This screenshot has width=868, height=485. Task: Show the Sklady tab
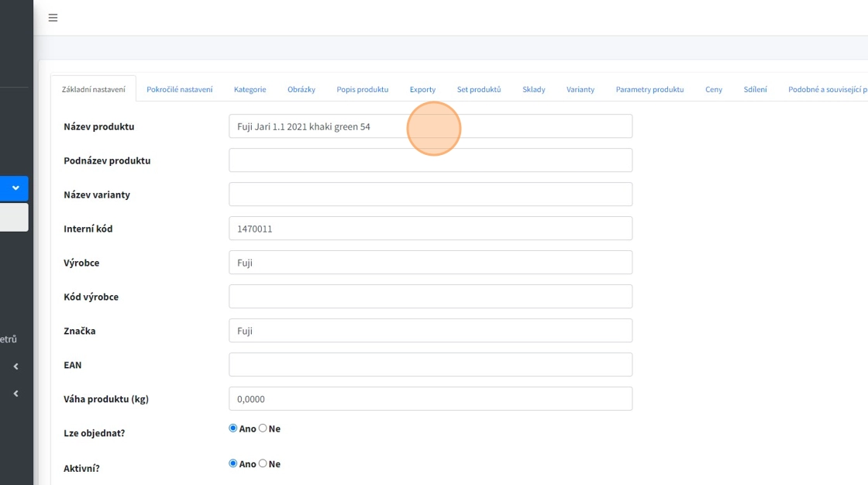click(x=533, y=89)
